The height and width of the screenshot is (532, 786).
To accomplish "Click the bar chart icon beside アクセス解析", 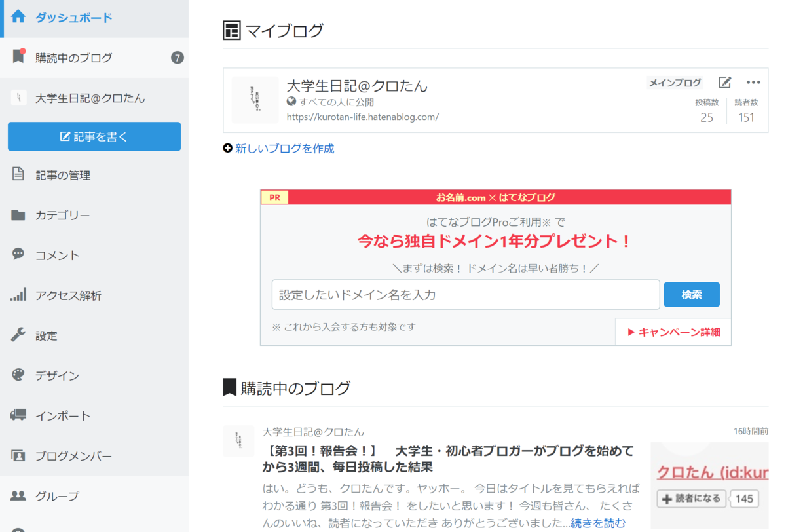I will pos(18,294).
